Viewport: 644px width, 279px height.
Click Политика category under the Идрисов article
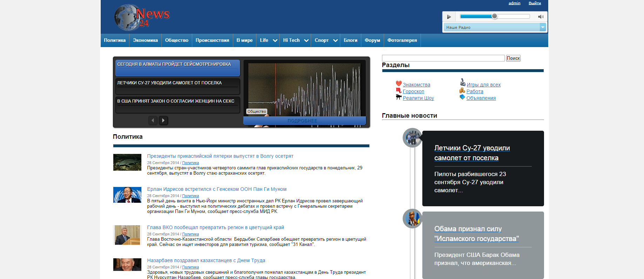pyautogui.click(x=190, y=196)
